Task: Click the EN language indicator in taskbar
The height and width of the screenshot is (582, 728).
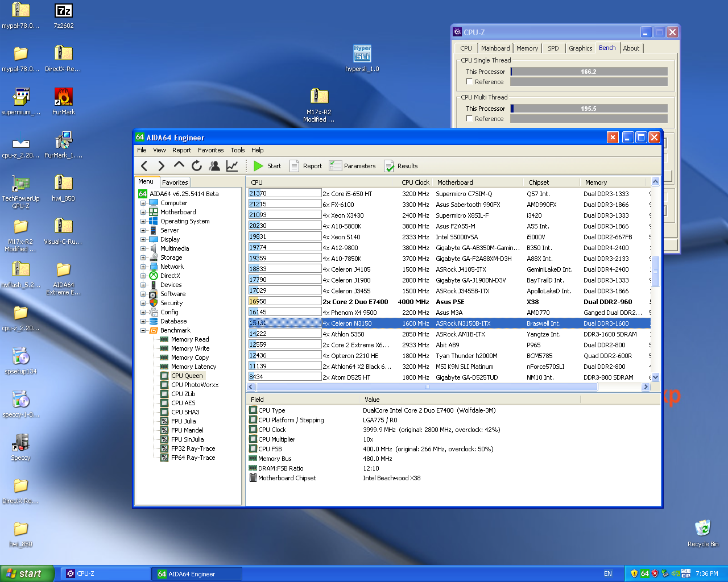Action: pos(608,573)
